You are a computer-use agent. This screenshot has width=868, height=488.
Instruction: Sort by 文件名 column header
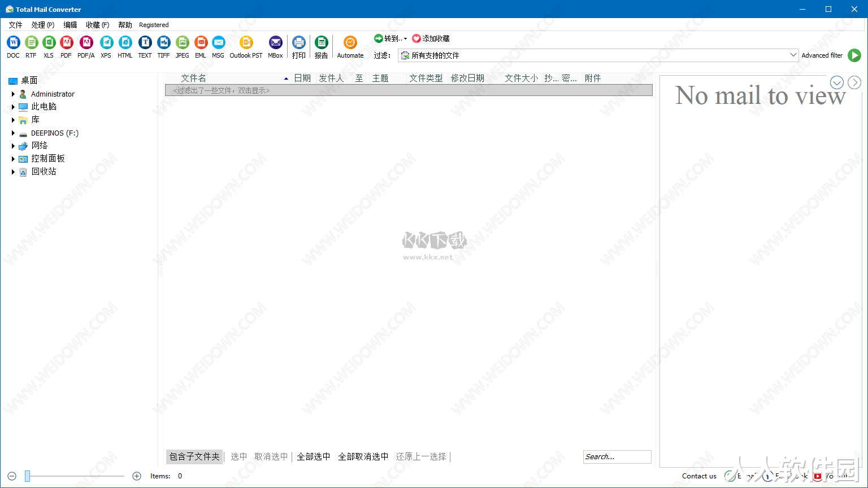[x=194, y=79]
